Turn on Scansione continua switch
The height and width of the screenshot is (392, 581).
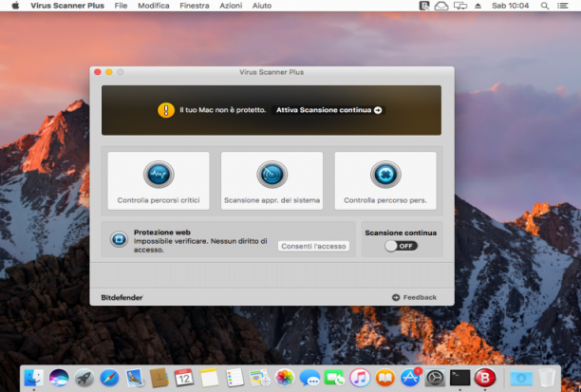(x=401, y=246)
